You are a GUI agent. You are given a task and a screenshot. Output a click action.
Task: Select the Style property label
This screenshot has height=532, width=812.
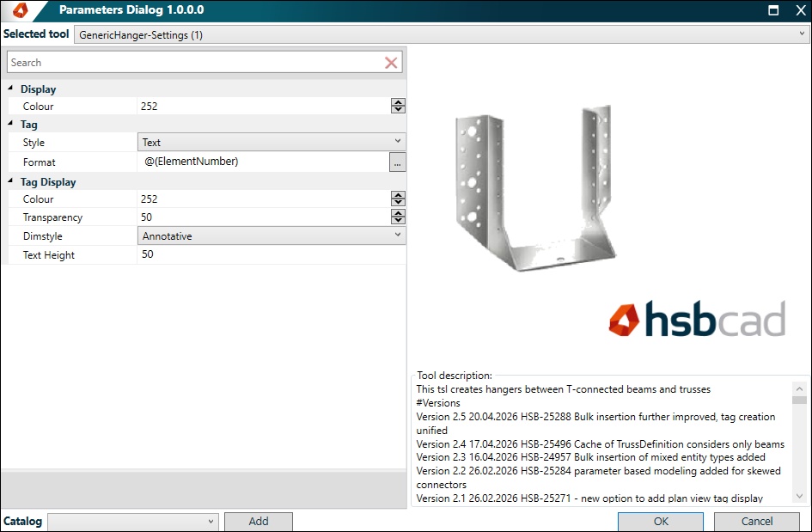pos(34,143)
